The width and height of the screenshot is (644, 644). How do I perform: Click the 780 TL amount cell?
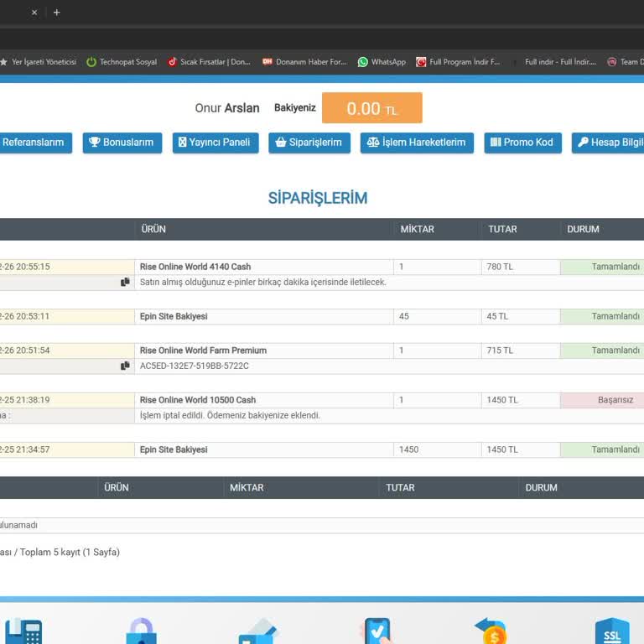(x=521, y=267)
